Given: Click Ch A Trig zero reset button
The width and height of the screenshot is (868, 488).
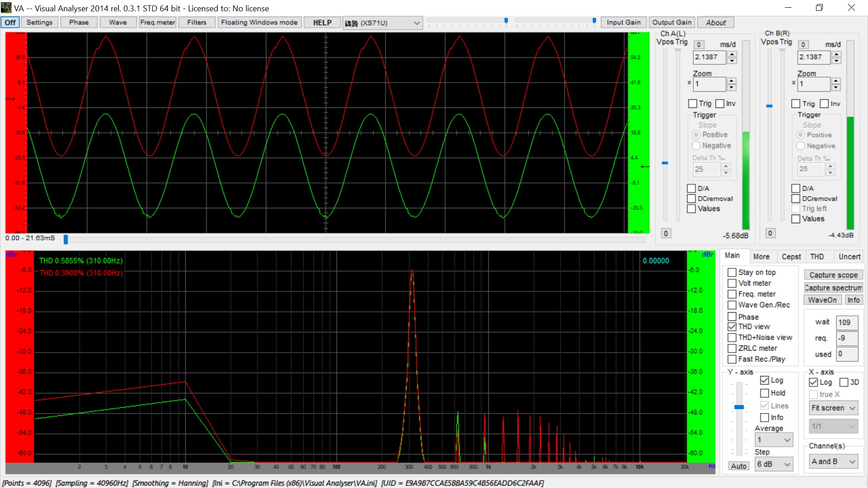Looking at the screenshot, I should click(x=698, y=44).
